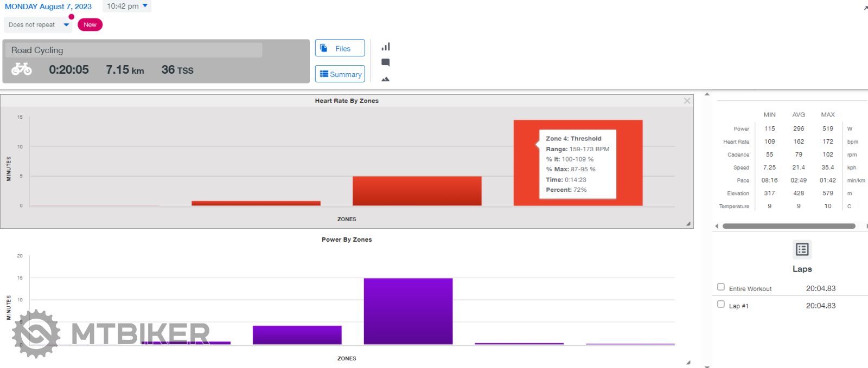Screen dimensions: 868x368
Task: Click the pink New badge
Action: (90, 25)
